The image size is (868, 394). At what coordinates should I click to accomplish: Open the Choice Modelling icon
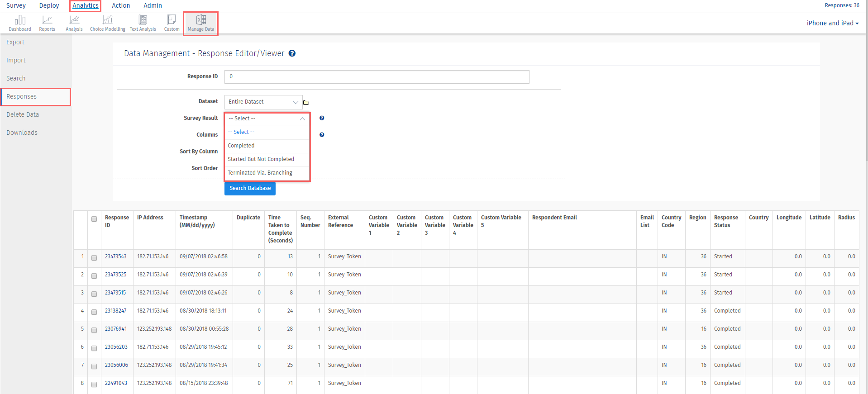coord(107,21)
